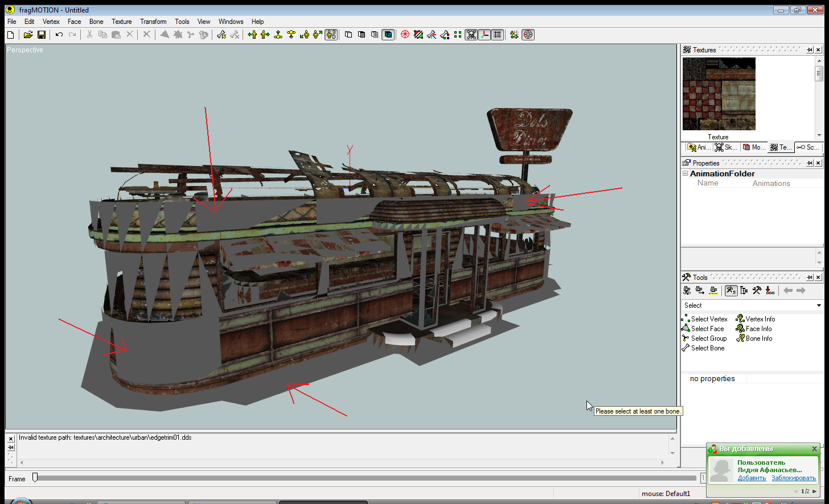Toggle the axis display button in toolbar
The image size is (829, 504).
tap(484, 35)
